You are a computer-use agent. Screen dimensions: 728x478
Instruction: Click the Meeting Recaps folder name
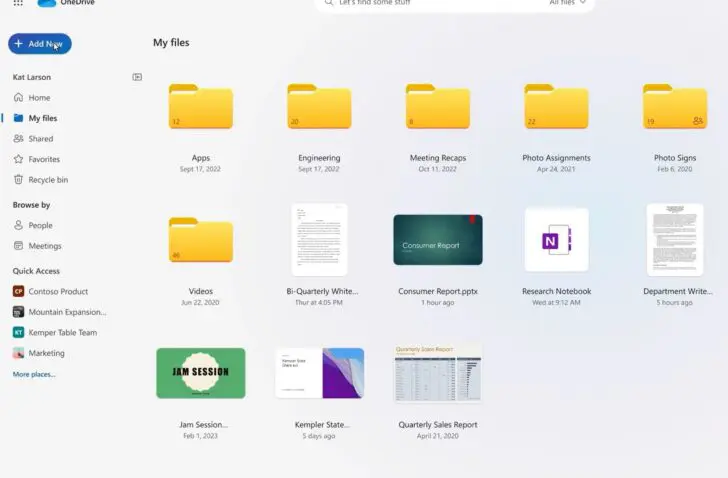438,158
